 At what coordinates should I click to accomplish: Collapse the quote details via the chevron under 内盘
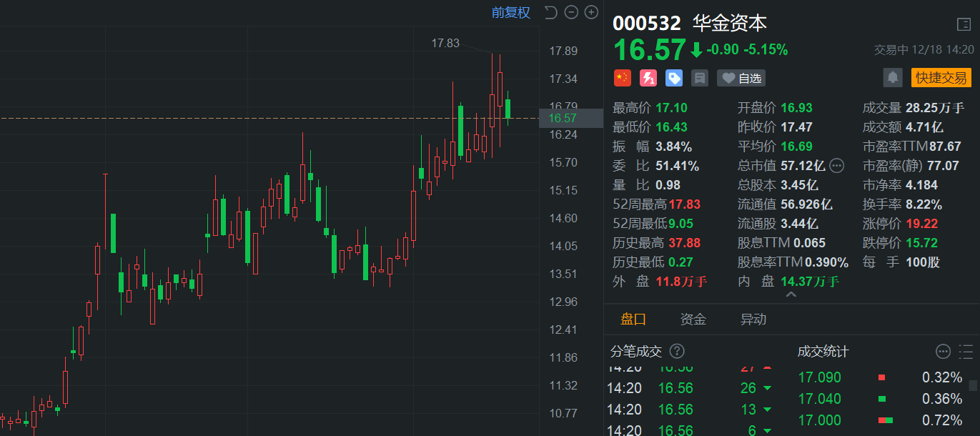[791, 294]
